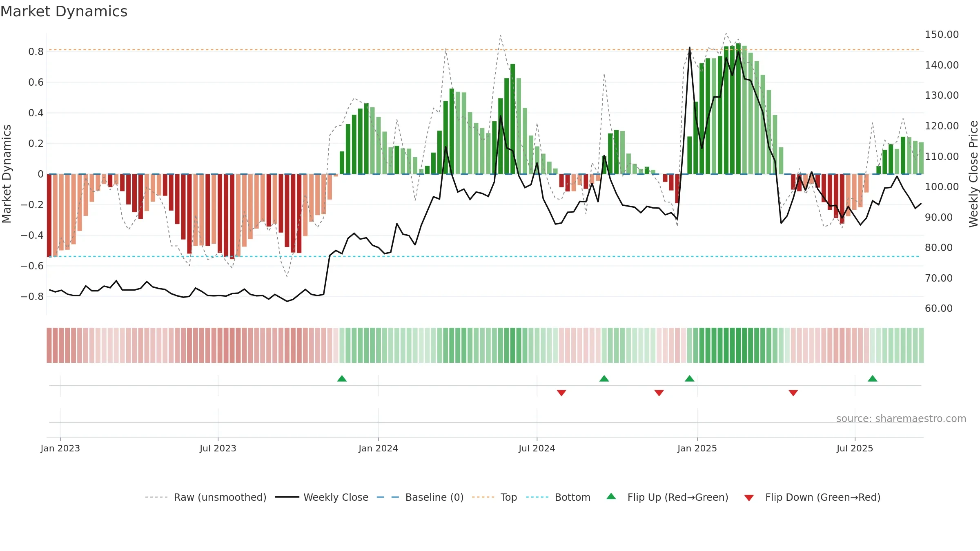This screenshot has width=980, height=551.
Task: Click the −0.6 left axis label
Action: click(32, 266)
